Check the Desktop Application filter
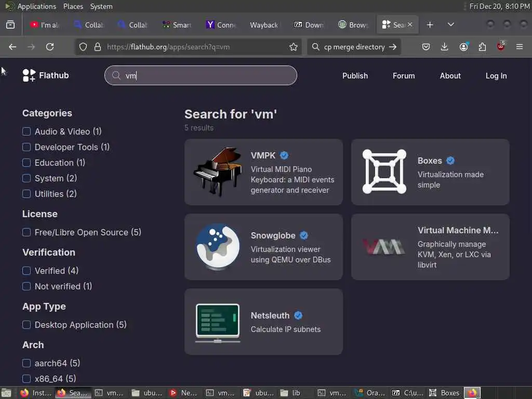Viewport: 532px width, 399px height. pos(26,325)
